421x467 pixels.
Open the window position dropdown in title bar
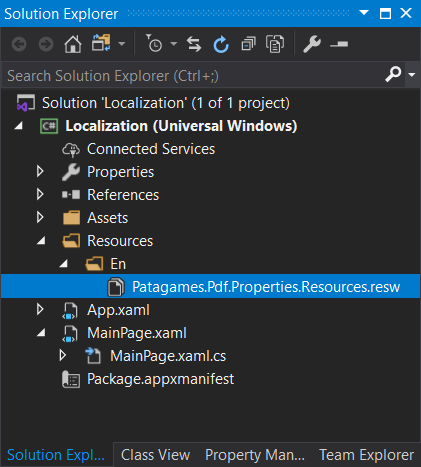(x=364, y=13)
